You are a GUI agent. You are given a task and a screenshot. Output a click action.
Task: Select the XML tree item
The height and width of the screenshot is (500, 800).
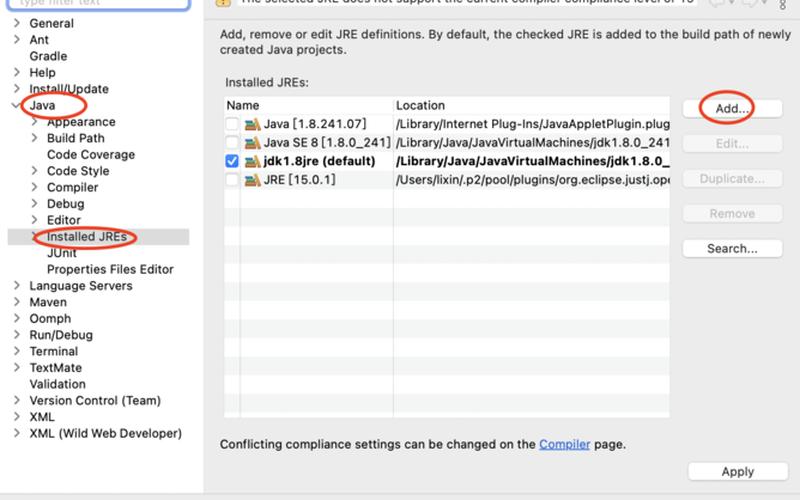(42, 416)
